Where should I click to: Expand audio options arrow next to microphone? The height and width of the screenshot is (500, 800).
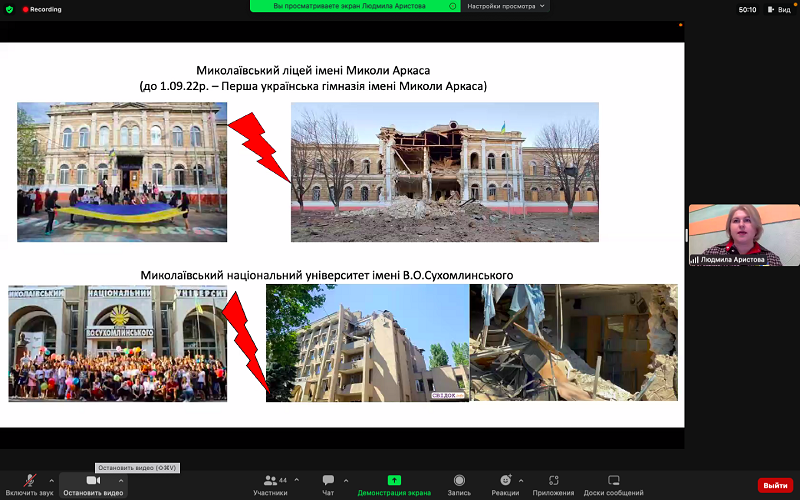(x=52, y=481)
